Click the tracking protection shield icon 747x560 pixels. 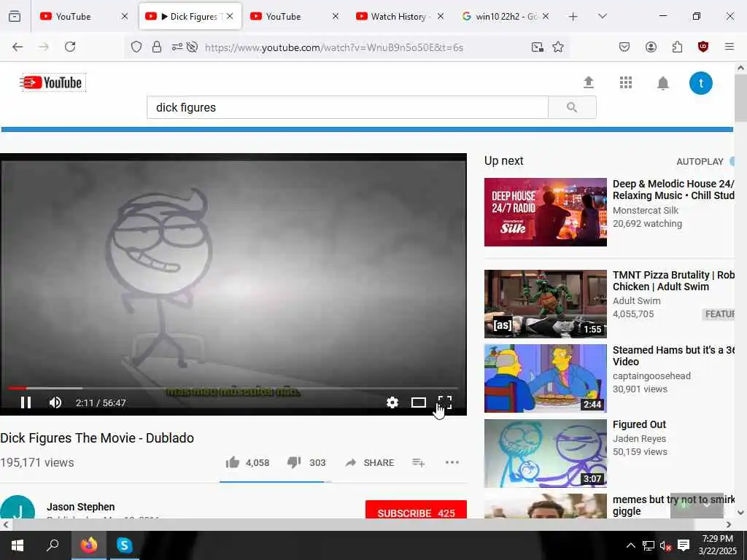[136, 47]
